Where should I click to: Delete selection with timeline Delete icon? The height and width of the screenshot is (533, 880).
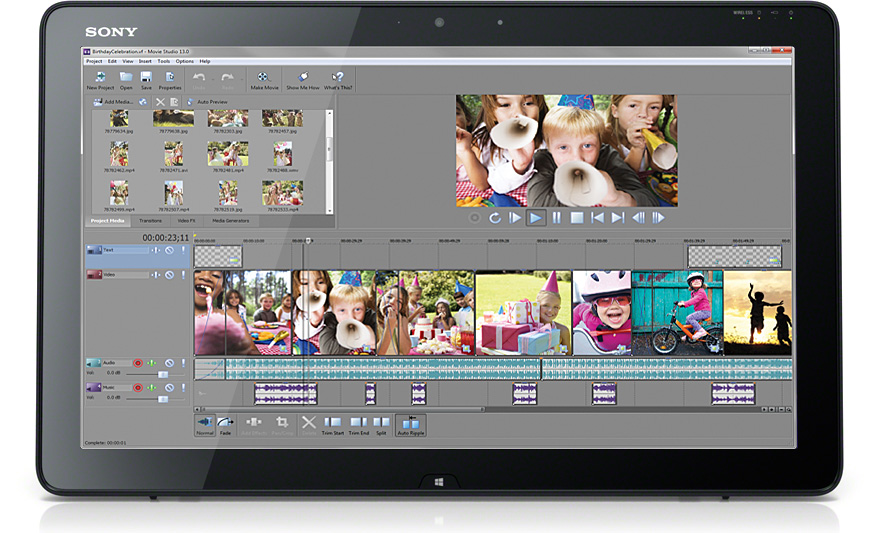pyautogui.click(x=309, y=425)
